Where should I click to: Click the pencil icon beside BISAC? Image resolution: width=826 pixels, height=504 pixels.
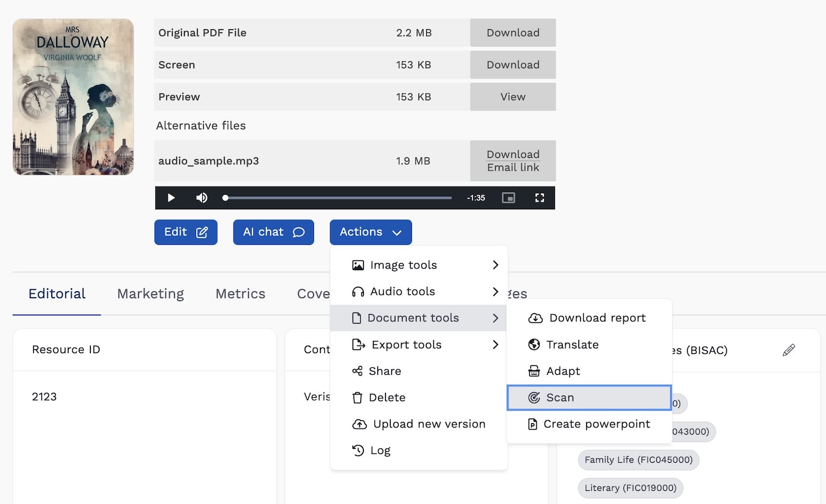789,350
